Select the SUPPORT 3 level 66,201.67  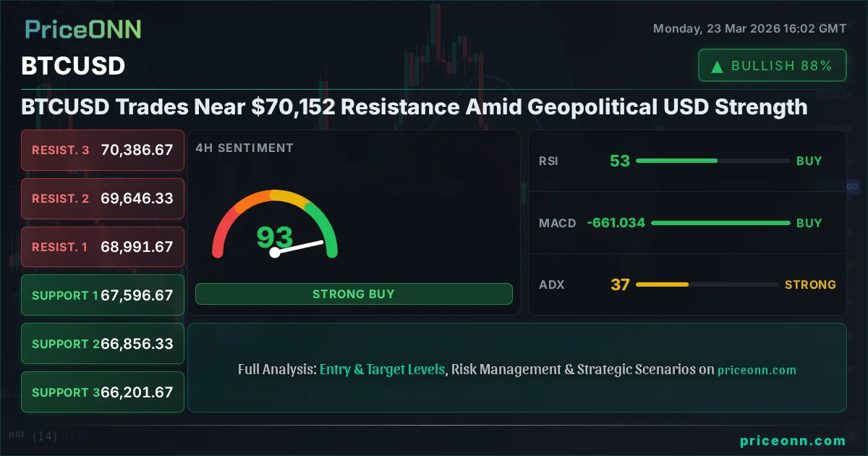coord(103,392)
